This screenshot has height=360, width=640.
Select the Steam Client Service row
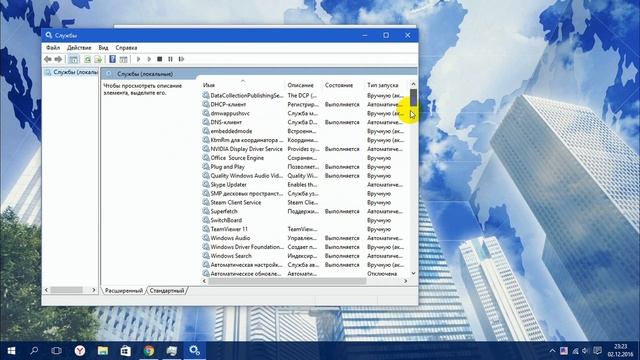(x=305, y=202)
